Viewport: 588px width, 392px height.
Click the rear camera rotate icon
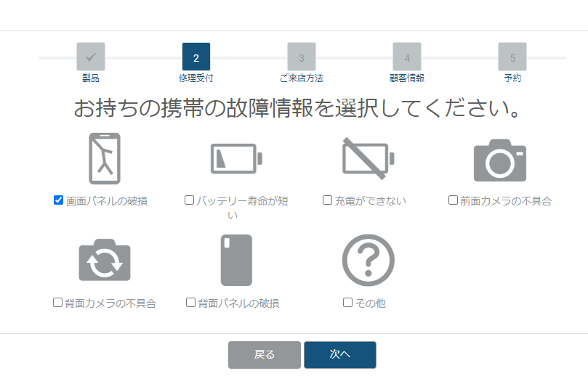[x=105, y=260]
